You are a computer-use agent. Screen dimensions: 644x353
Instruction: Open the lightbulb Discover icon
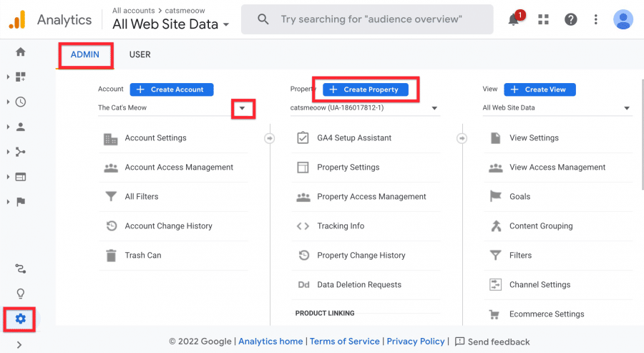pos(20,294)
